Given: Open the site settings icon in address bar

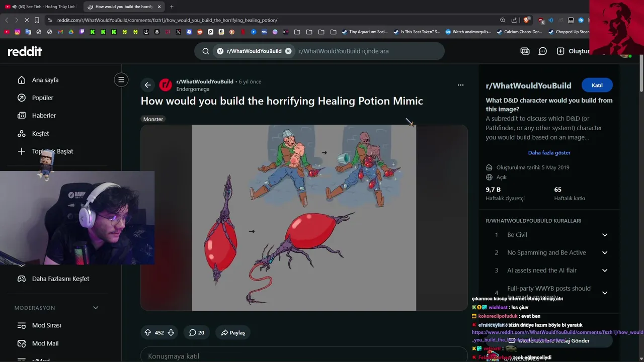Looking at the screenshot, I should pyautogui.click(x=49, y=20).
